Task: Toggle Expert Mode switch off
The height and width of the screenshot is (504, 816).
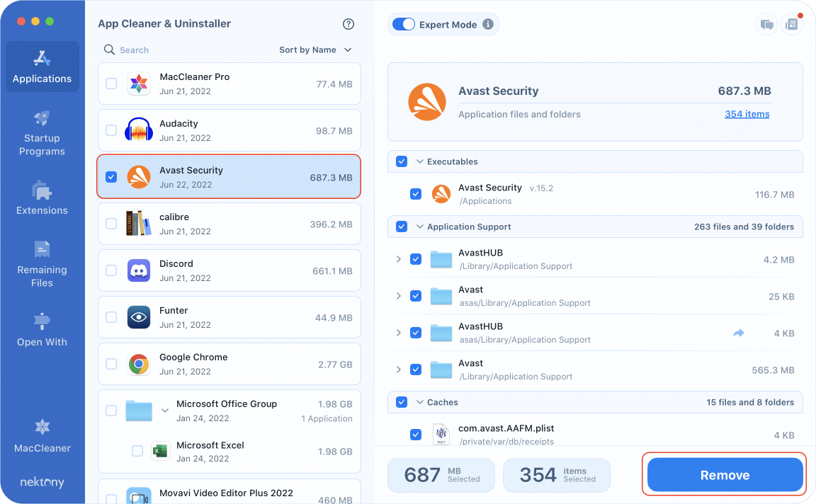Action: (x=403, y=25)
